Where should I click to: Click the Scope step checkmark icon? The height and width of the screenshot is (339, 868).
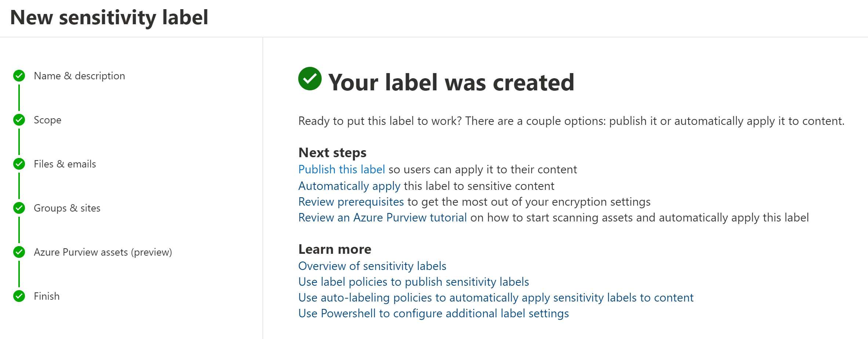19,120
